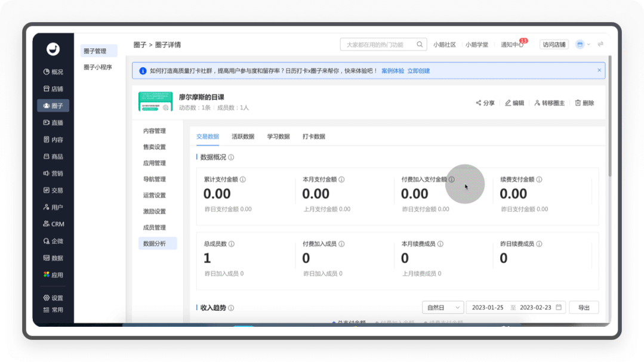Open CRM in the sidebar
Viewport: 644px width, 362px height.
coord(53,224)
